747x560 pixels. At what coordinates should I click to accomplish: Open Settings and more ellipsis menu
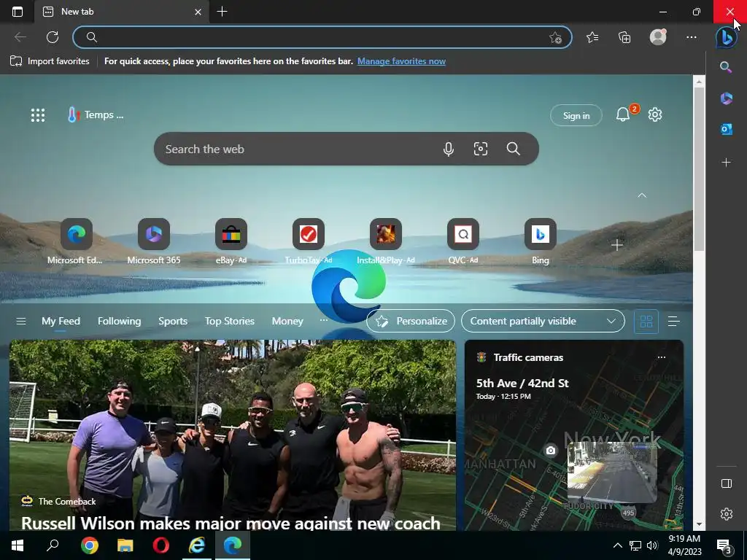click(692, 37)
